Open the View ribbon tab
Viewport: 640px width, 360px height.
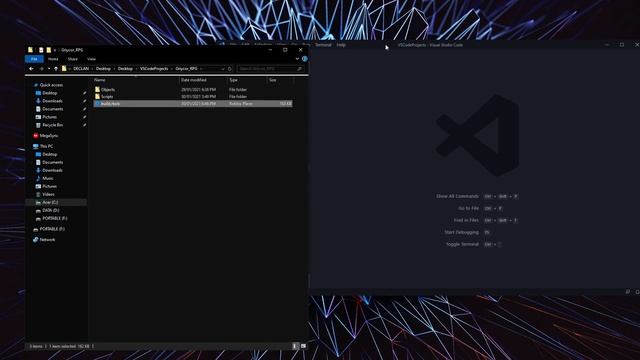pos(91,59)
